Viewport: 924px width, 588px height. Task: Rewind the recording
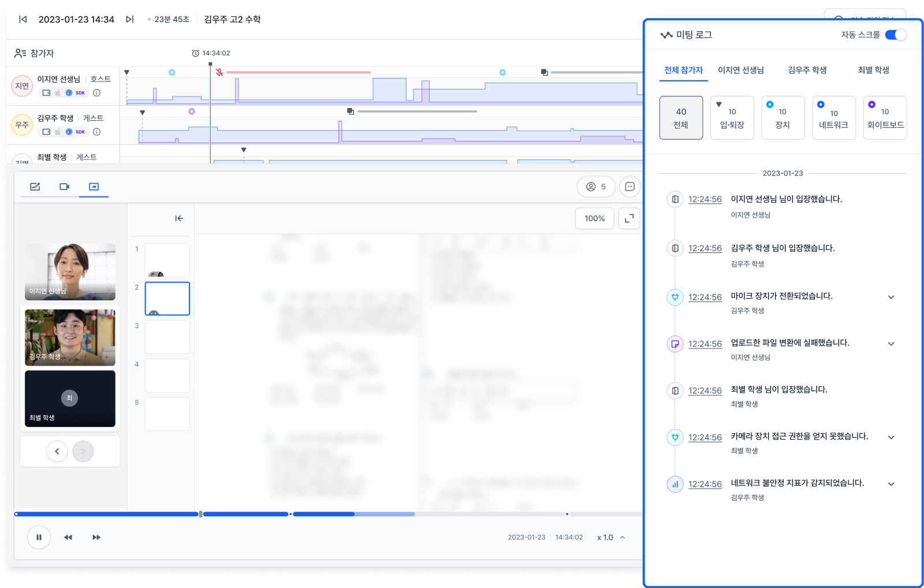pyautogui.click(x=68, y=537)
